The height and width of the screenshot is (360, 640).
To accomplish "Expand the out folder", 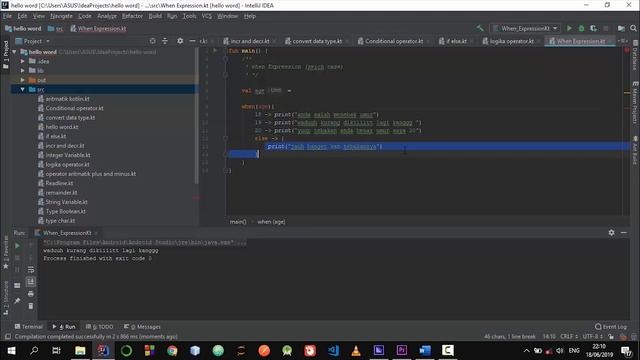I will (23, 80).
